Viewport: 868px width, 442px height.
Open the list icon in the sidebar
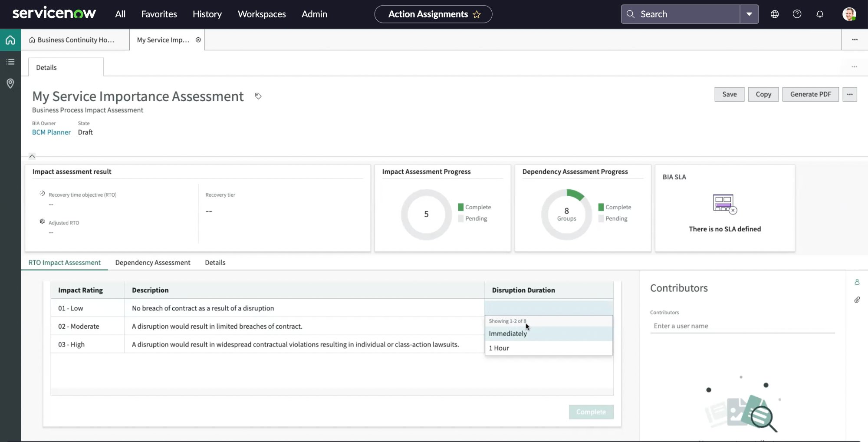(x=10, y=62)
